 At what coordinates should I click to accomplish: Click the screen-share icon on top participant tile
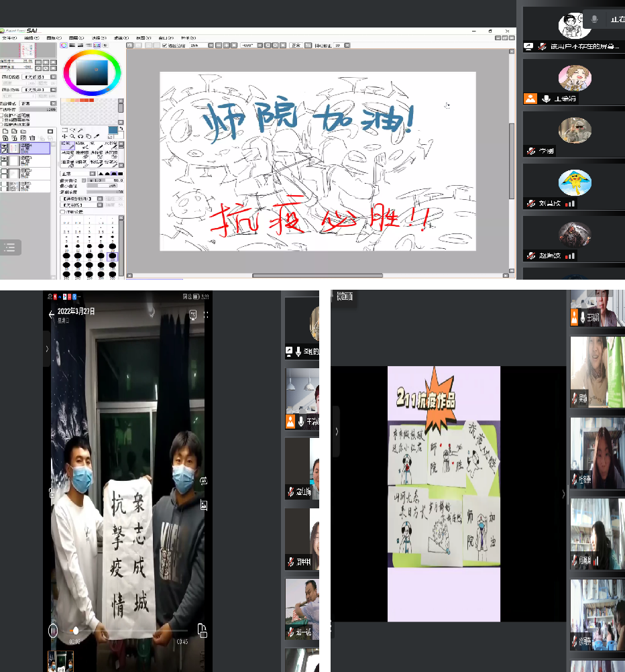528,46
